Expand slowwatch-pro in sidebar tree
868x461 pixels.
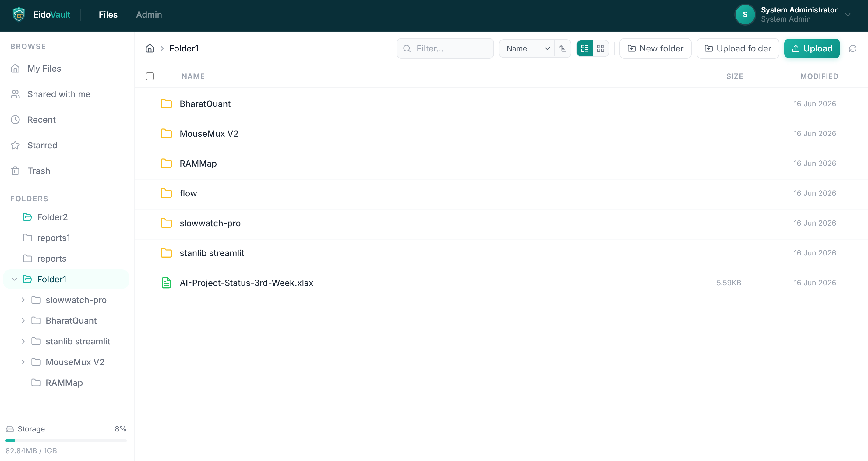click(x=23, y=300)
